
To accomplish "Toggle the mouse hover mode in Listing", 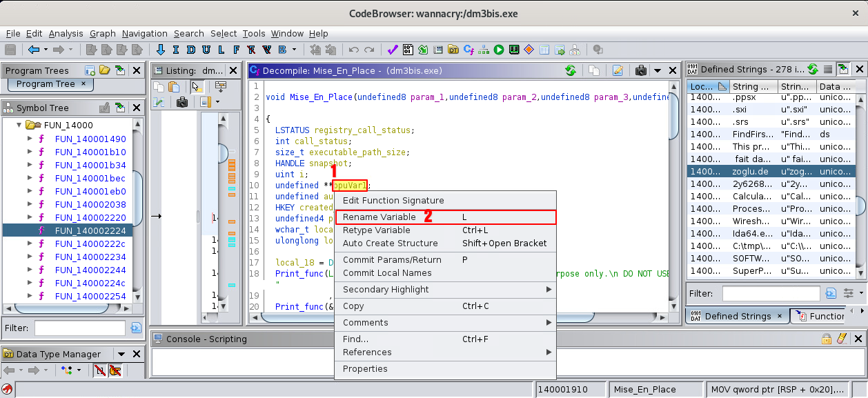I will pyautogui.click(x=197, y=87).
